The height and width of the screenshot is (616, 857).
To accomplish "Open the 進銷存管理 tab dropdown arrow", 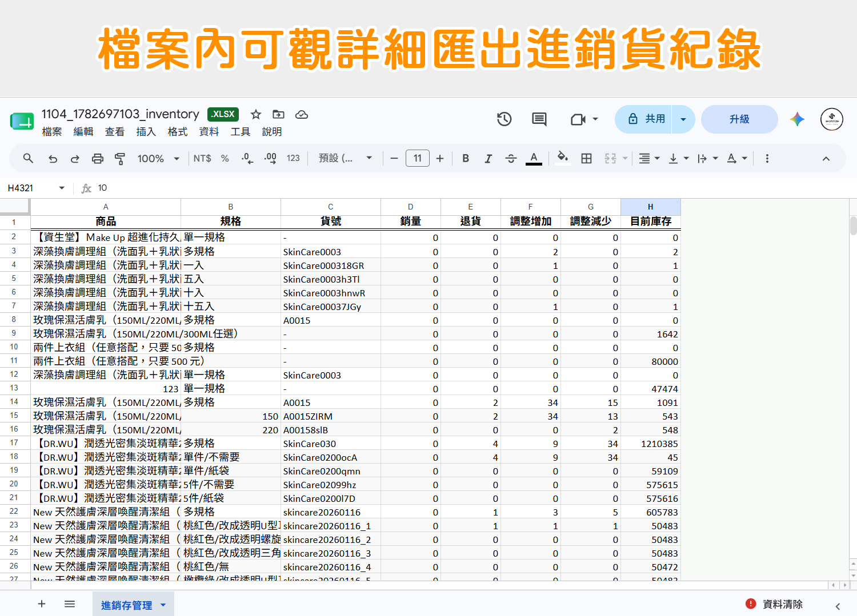I will (x=163, y=605).
